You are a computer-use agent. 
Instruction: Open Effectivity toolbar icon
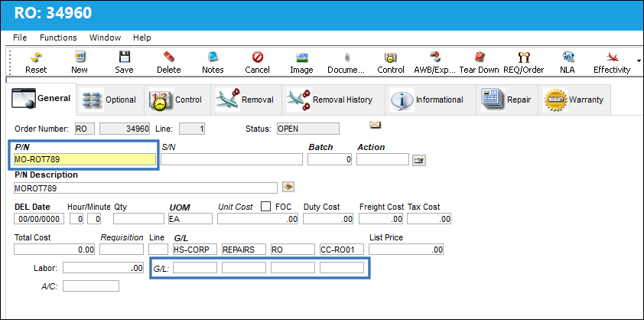click(x=612, y=57)
